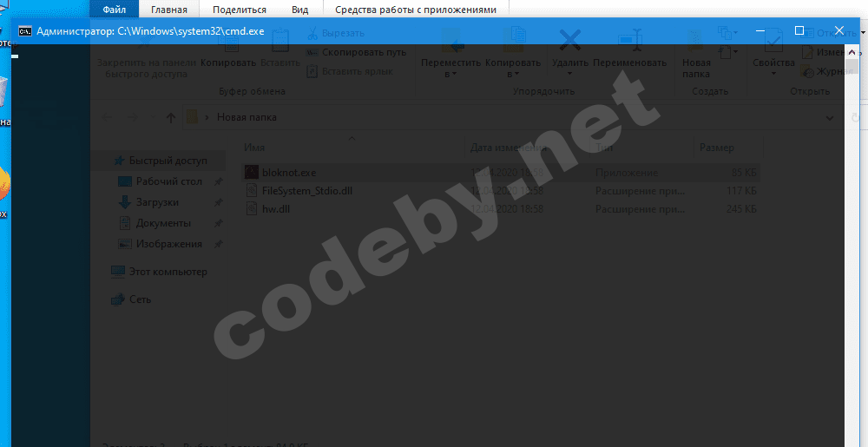Image resolution: width=868 pixels, height=447 pixels.
Task: Click Изменить in Explorer's Открыть group
Action: [832, 53]
